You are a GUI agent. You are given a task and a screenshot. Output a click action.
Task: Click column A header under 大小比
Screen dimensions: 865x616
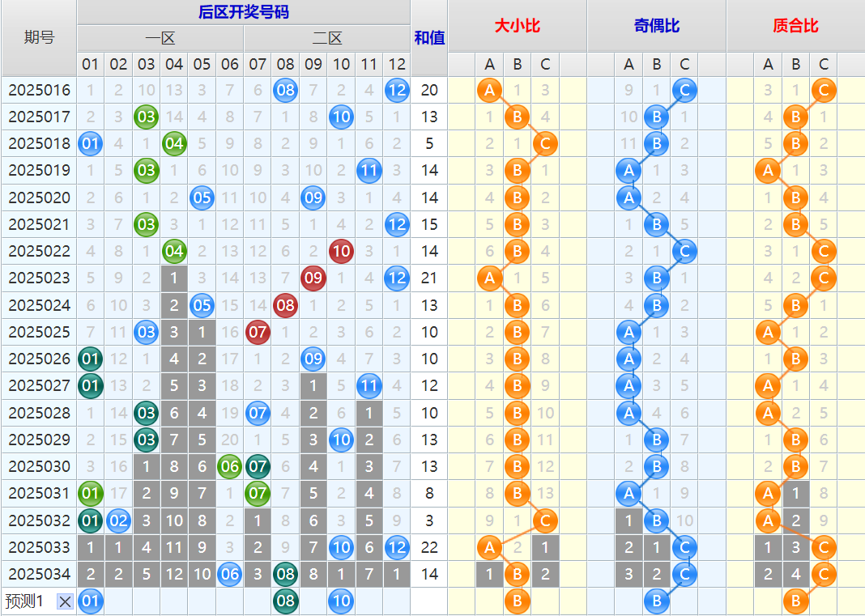click(x=489, y=65)
